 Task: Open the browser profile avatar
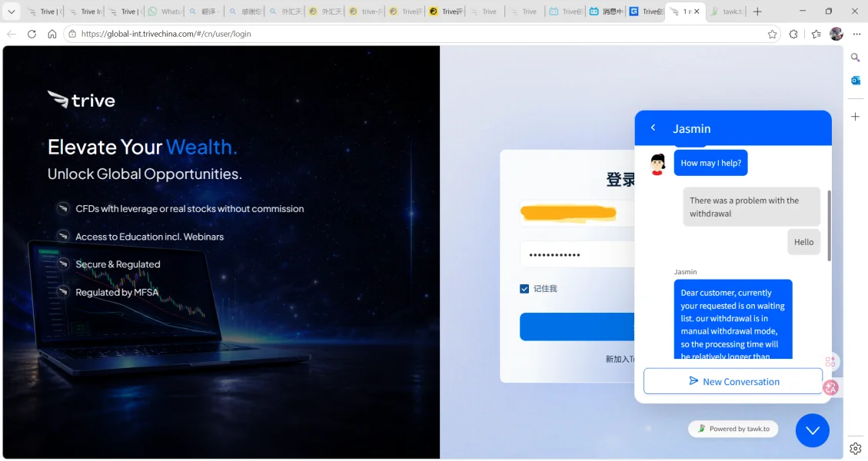pyautogui.click(x=836, y=34)
